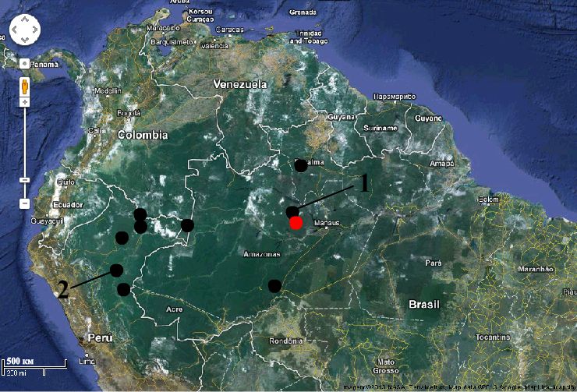
Task: Click the Ecuador country label
Action: point(68,205)
